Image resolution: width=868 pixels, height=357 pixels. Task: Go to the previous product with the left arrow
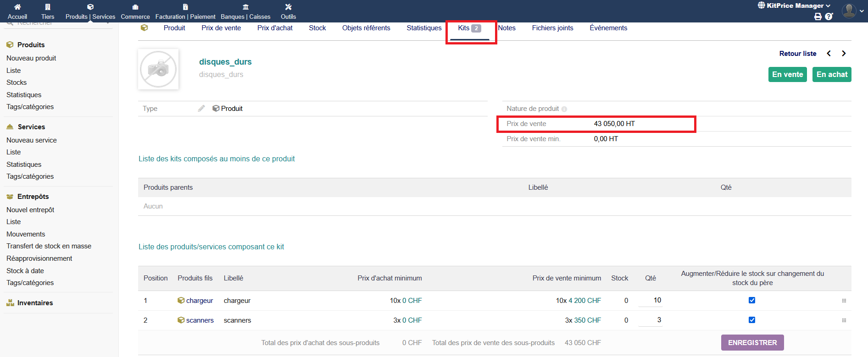829,54
